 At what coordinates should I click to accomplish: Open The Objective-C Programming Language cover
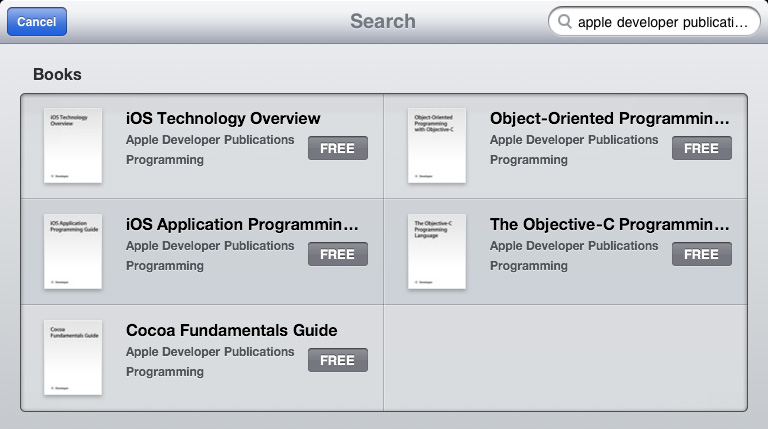pyautogui.click(x=437, y=251)
